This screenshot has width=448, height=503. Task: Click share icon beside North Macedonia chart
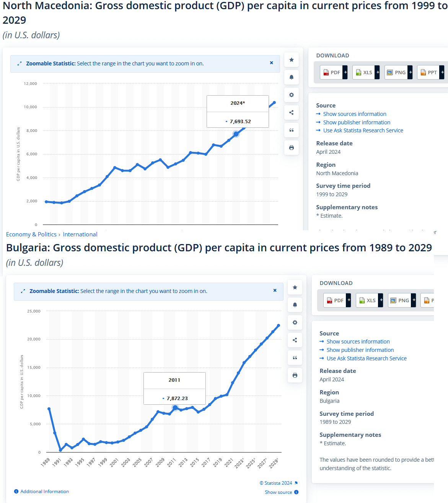tap(292, 112)
